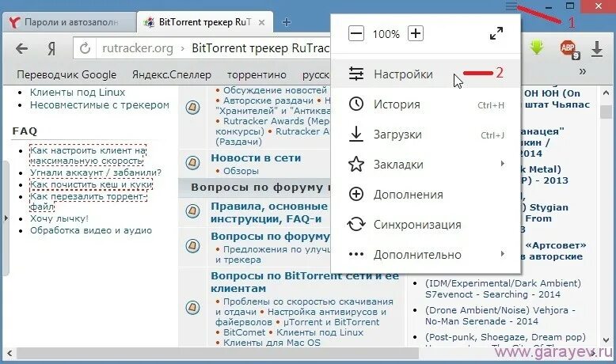Image resolution: width=616 pixels, height=364 pixels.
Task: Click horizontal scrollbar left arrow
Action: 10,354
